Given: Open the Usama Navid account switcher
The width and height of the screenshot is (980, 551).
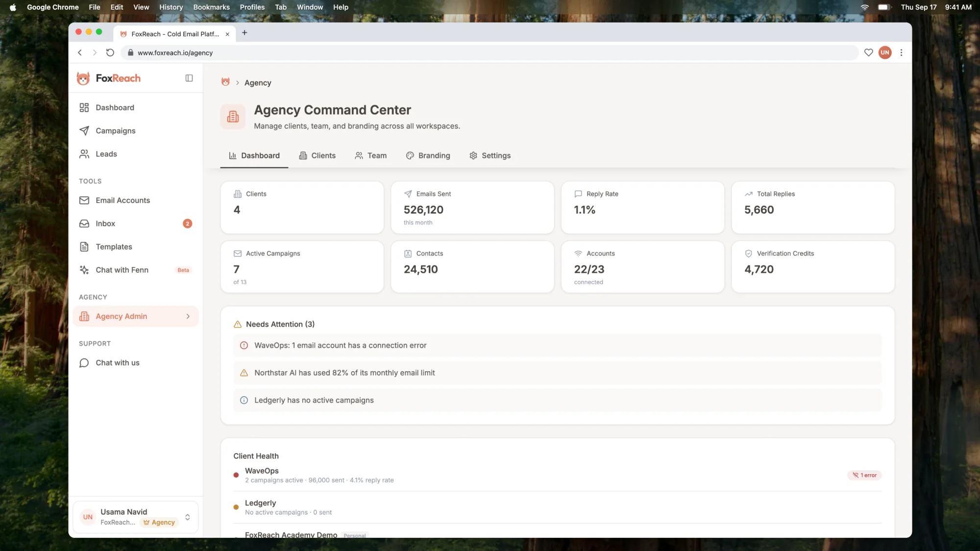Looking at the screenshot, I should pos(136,517).
